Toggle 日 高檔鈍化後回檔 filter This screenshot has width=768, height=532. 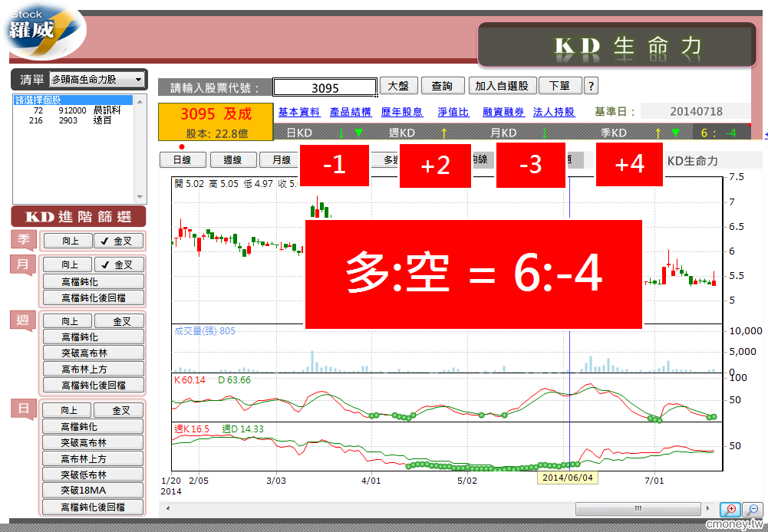pos(93,507)
